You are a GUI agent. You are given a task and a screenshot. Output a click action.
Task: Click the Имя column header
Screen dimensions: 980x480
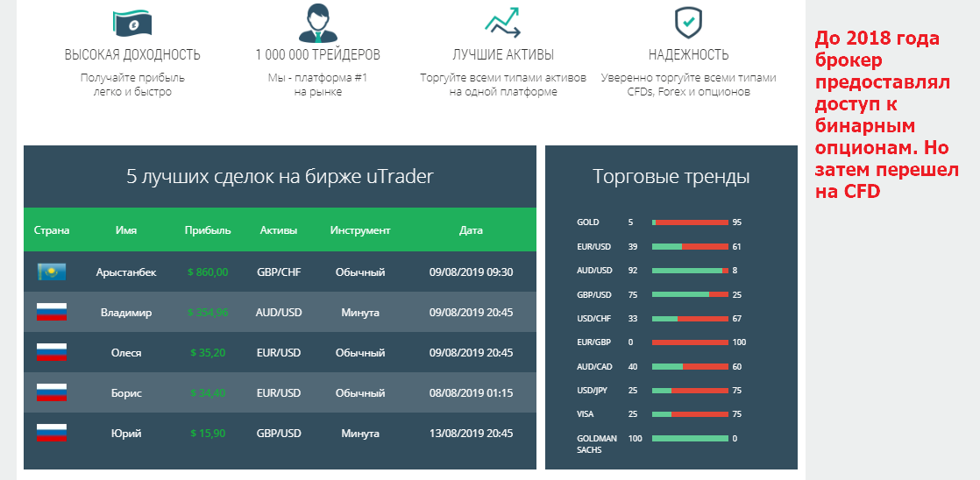[126, 230]
